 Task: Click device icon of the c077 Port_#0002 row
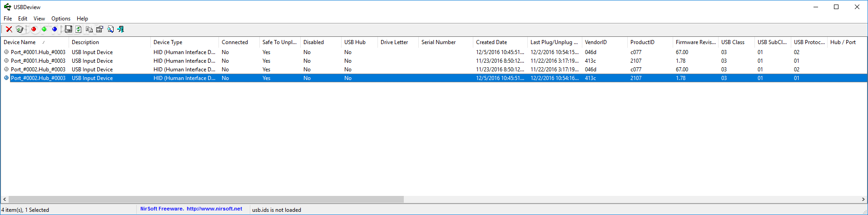click(x=6, y=69)
